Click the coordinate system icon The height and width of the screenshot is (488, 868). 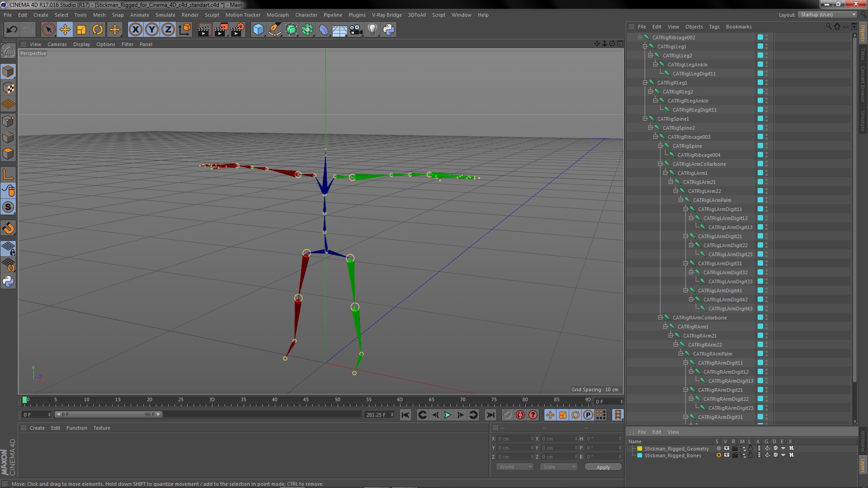(x=184, y=30)
